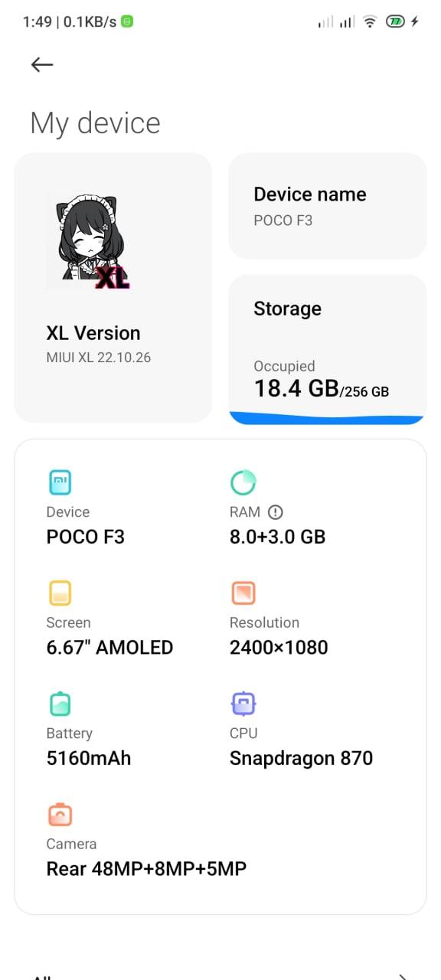The height and width of the screenshot is (980, 441).
Task: Select the Rear 48MP+8MP+5MP camera text
Action: coord(146,869)
